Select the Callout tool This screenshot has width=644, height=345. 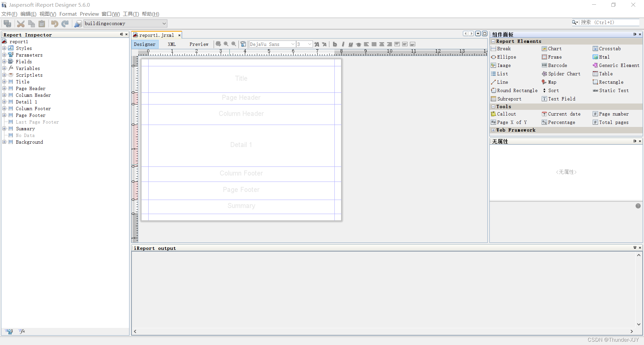pos(503,114)
